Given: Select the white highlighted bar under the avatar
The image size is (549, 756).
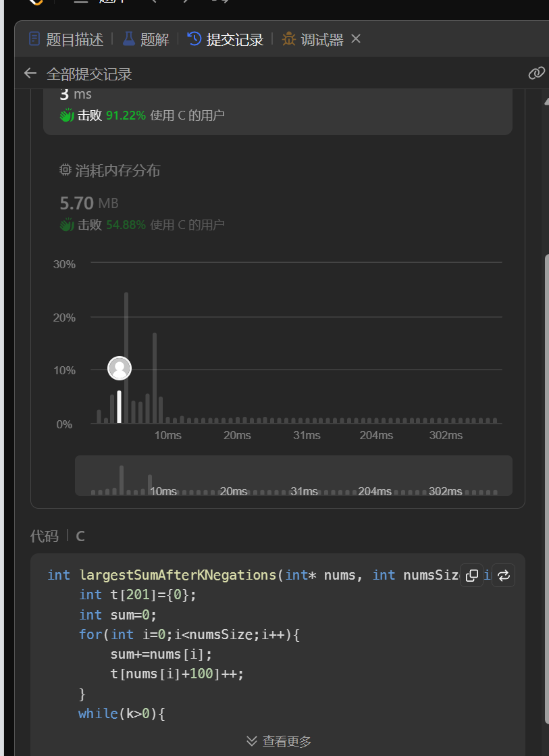Looking at the screenshot, I should tap(120, 407).
